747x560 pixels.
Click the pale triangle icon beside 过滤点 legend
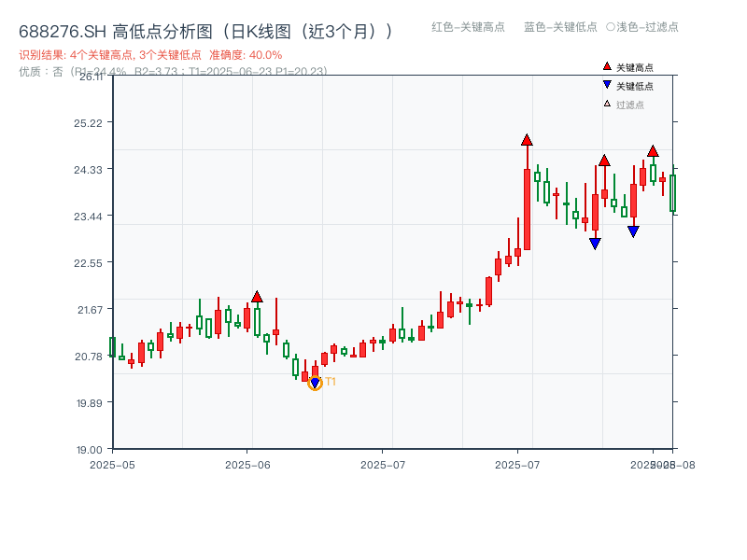(605, 104)
